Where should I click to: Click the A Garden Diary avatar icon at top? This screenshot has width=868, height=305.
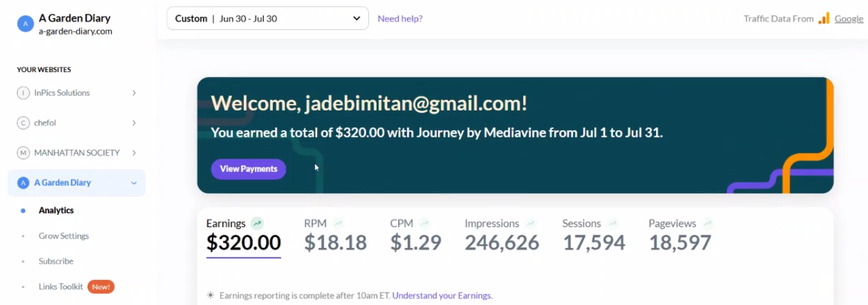[25, 24]
